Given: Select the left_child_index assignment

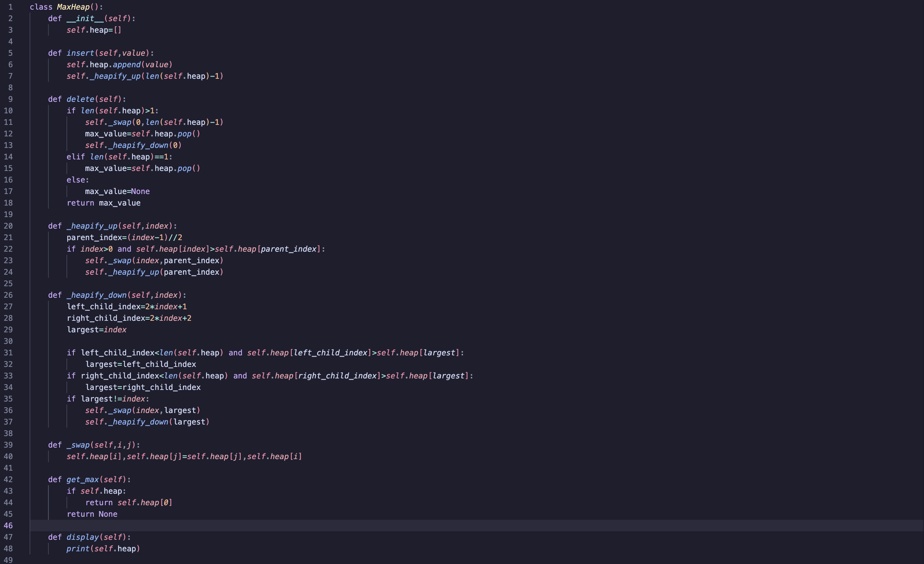Looking at the screenshot, I should pos(127,307).
